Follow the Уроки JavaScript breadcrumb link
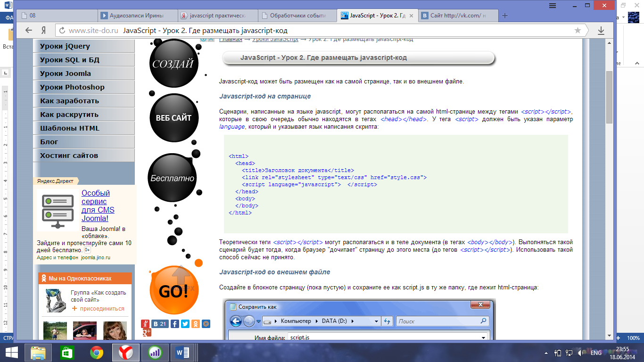Viewport: 644px width, 362px height. 275,40
